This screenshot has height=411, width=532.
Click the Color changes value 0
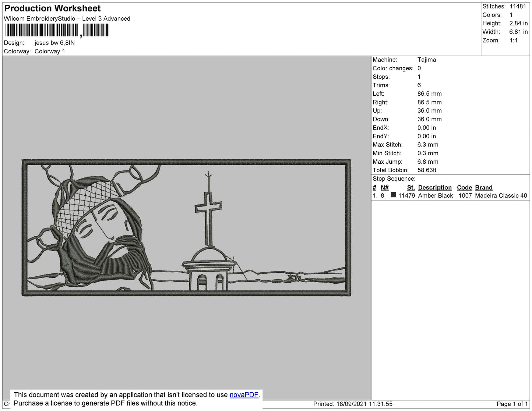point(419,68)
